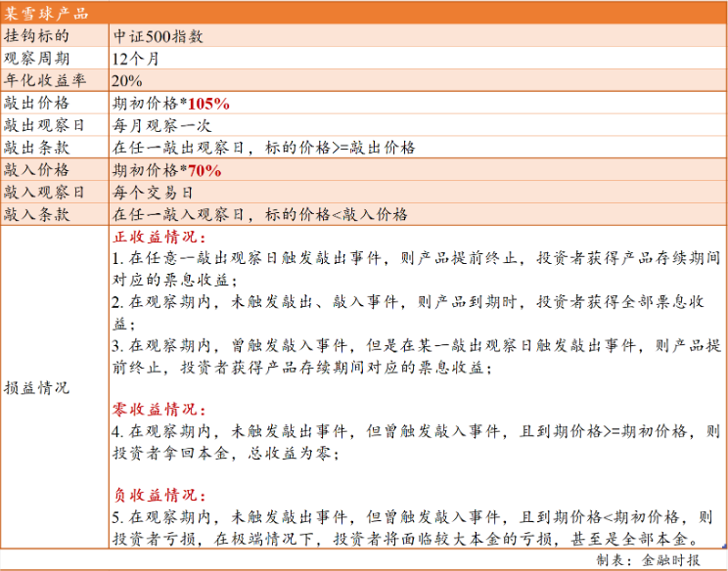
Task: Click the value 每月观察一次
Action: (x=162, y=126)
